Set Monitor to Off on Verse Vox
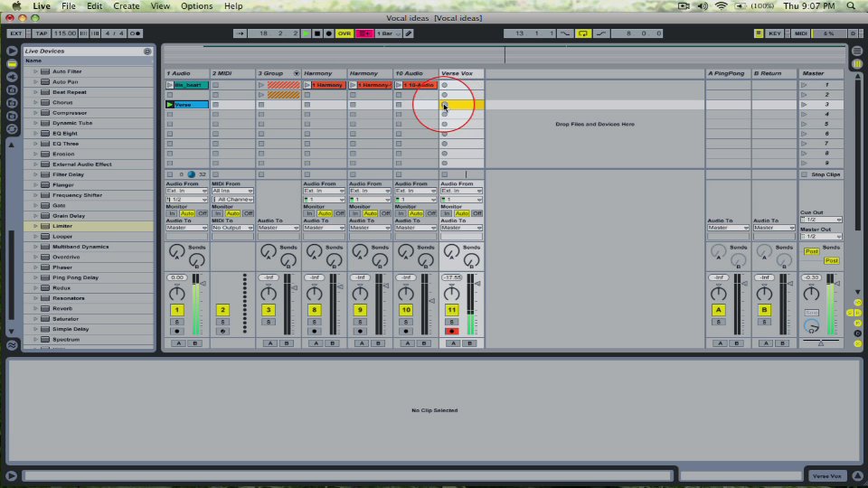This screenshot has height=488, width=868. [x=476, y=213]
